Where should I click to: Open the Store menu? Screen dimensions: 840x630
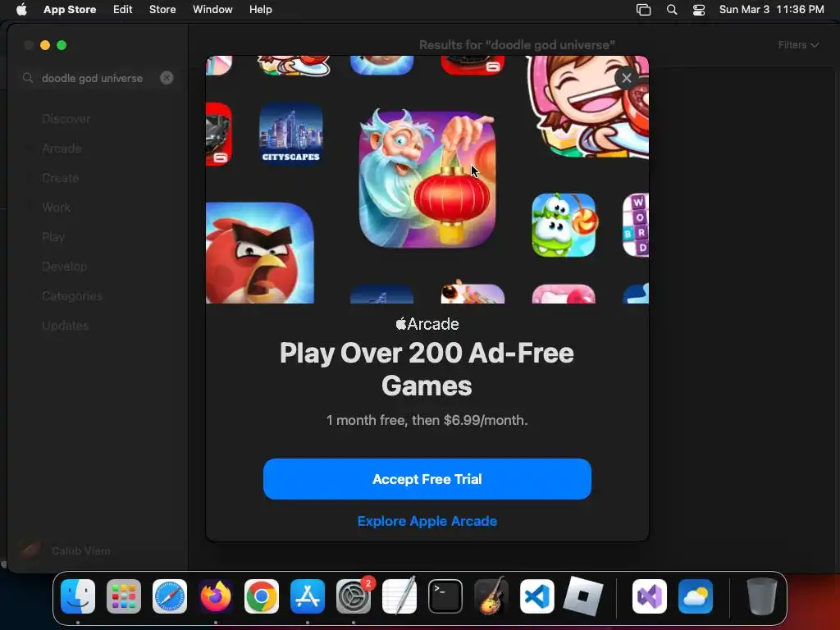(162, 10)
